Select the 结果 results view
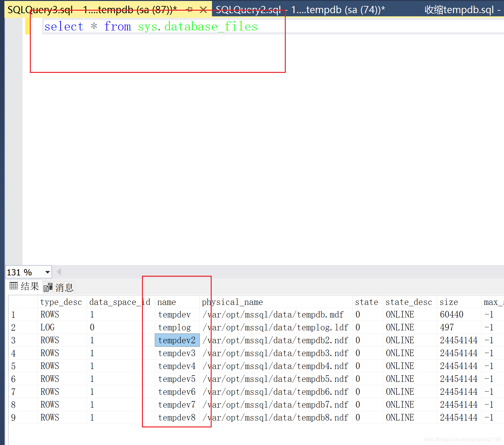The image size is (504, 445). pyautogui.click(x=29, y=286)
